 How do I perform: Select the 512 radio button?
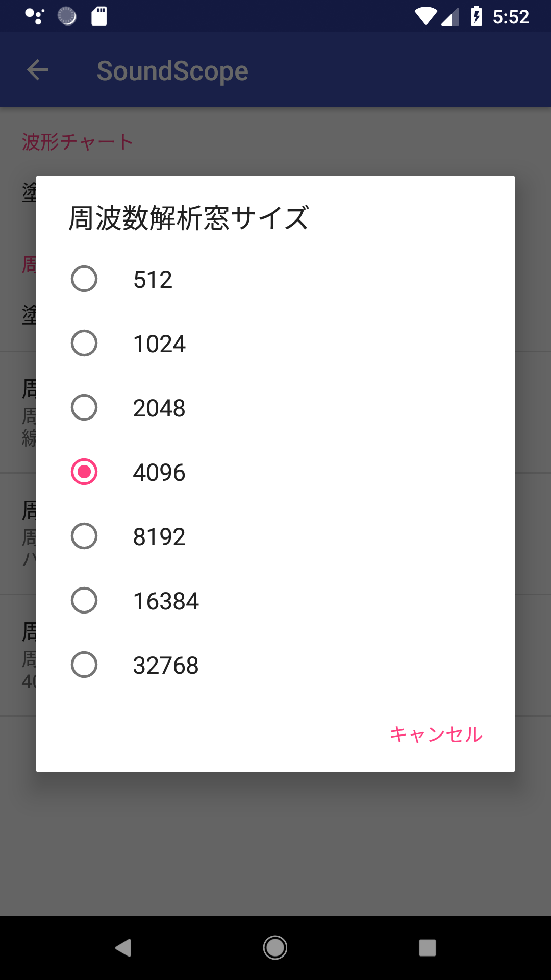84,279
